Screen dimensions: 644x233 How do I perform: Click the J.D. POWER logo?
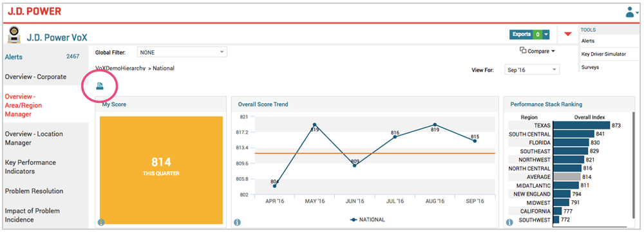(x=35, y=12)
